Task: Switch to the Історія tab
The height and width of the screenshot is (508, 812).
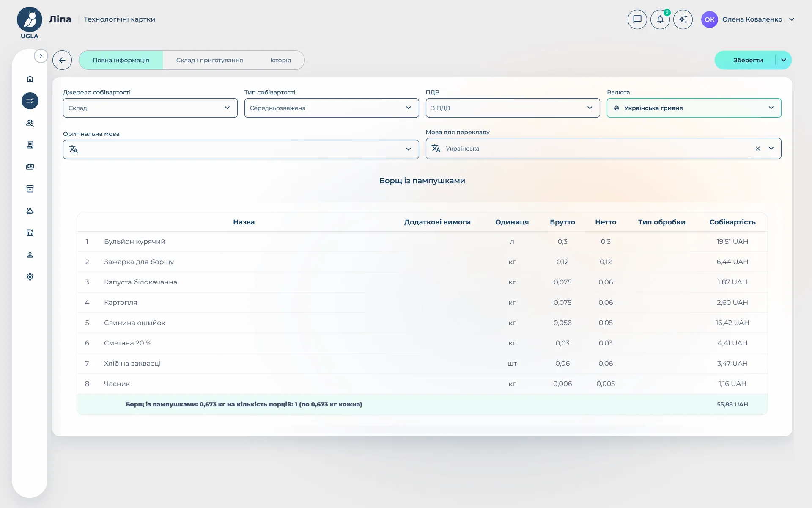Action: (280, 60)
